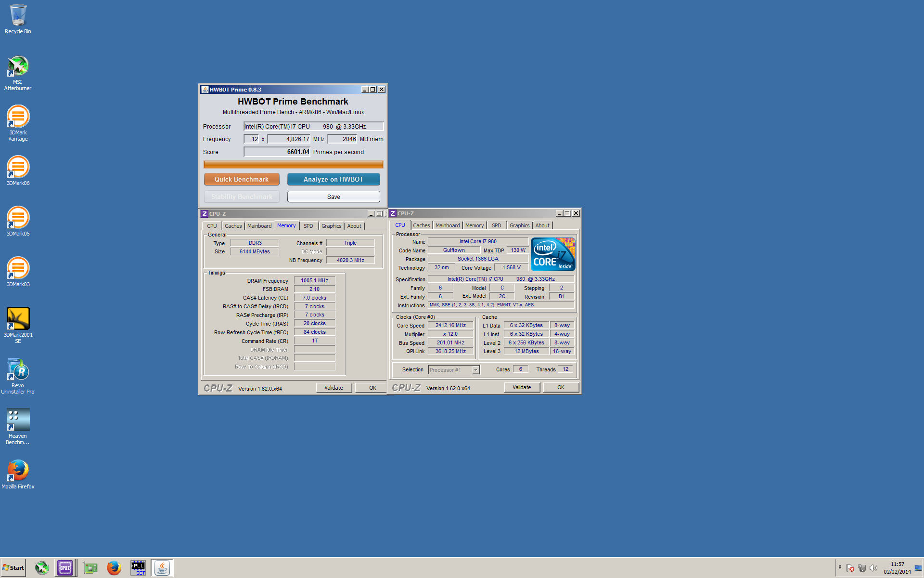Click title bar Z icon of CPU-Z memory window
Screen dimensions: 924x578
pos(205,214)
